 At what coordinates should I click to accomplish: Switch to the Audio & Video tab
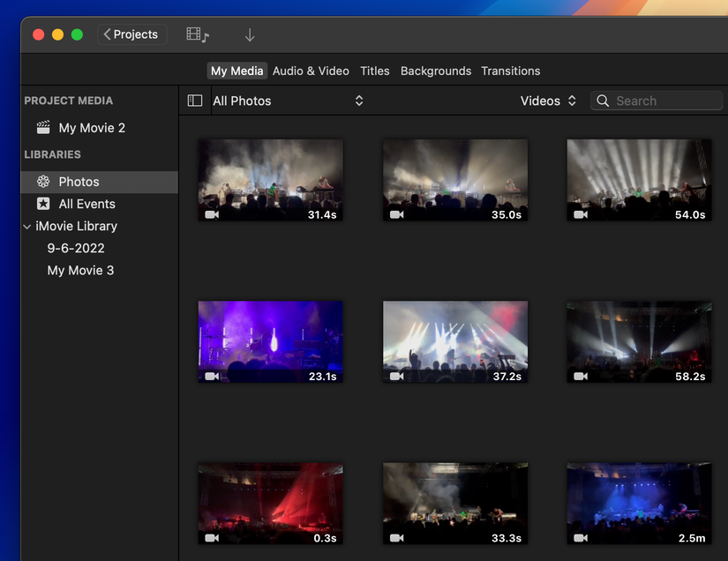coord(311,71)
